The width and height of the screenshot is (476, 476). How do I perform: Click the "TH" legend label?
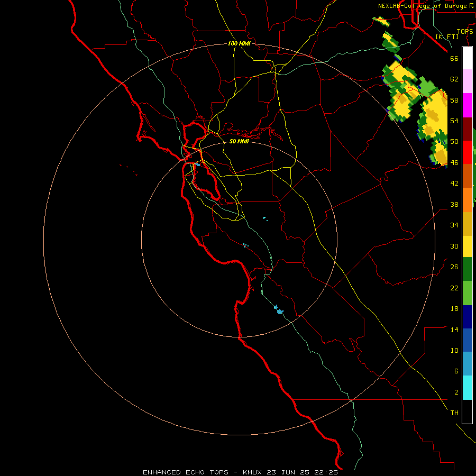pyautogui.click(x=454, y=413)
